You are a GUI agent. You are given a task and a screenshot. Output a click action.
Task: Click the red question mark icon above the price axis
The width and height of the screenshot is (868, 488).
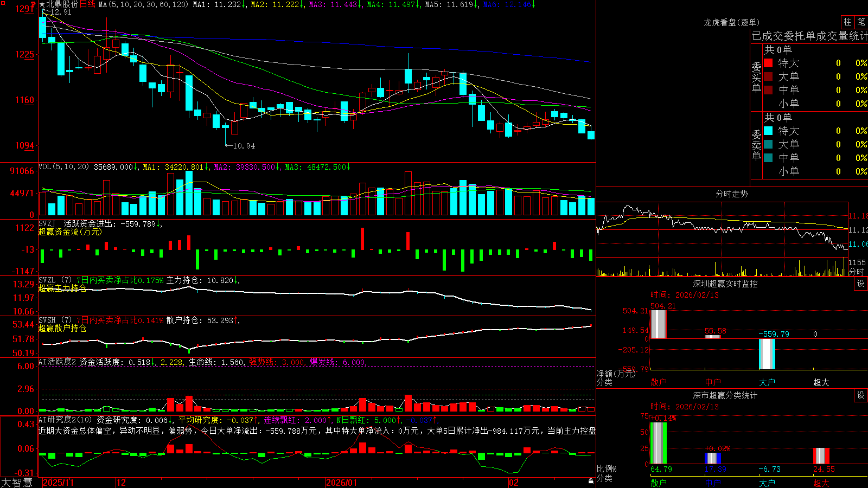click(33, 5)
